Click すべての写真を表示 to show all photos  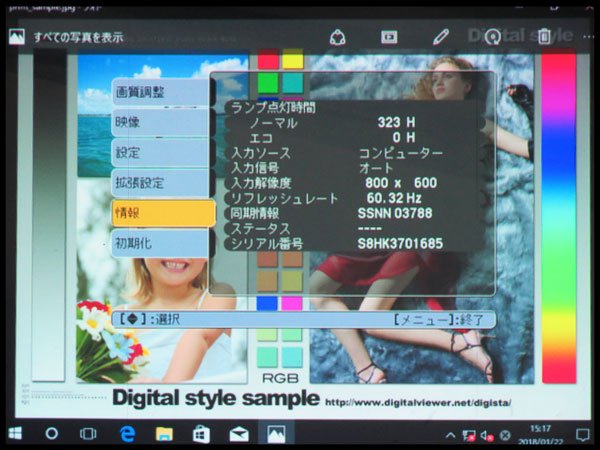pyautogui.click(x=78, y=38)
